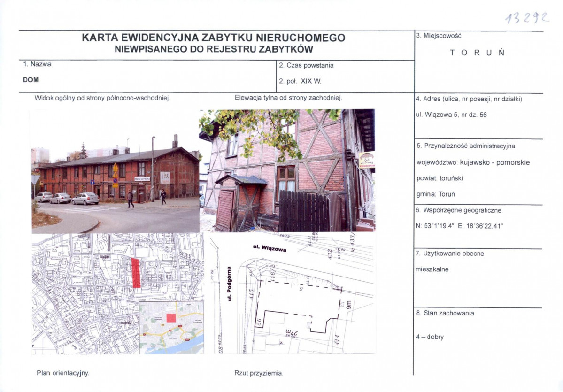The image size is (563, 392).
Task: Click the 'ul. Podgórna' label on plan
Action: 230,284
